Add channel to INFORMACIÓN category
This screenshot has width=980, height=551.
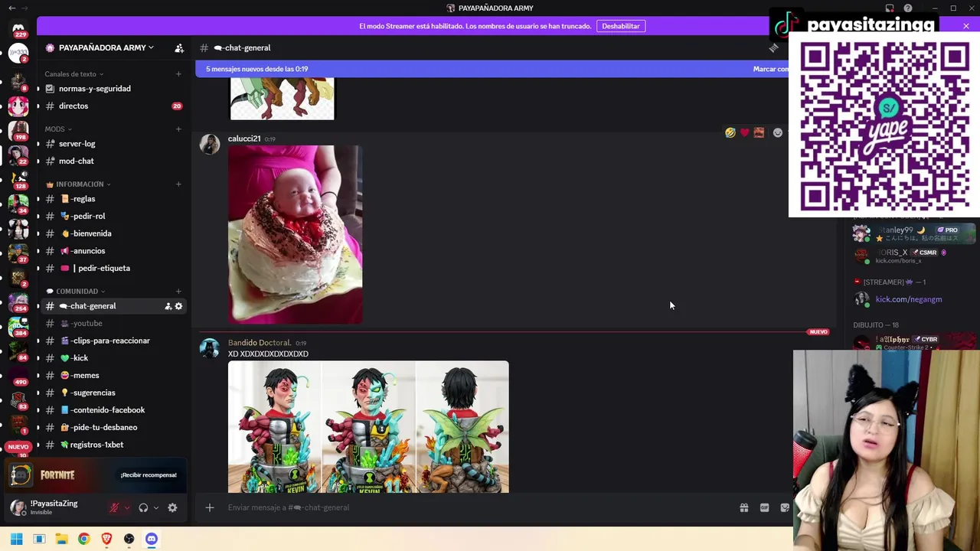tap(178, 184)
